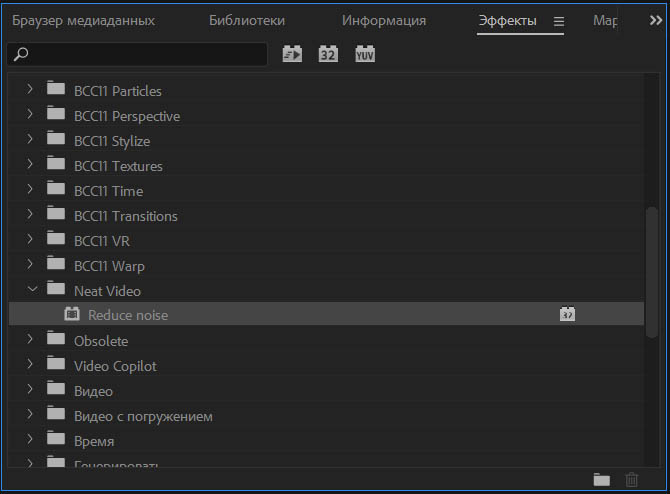Click the BCC11 Perspective folder icon
This screenshot has height=494, width=670.
coord(56,113)
